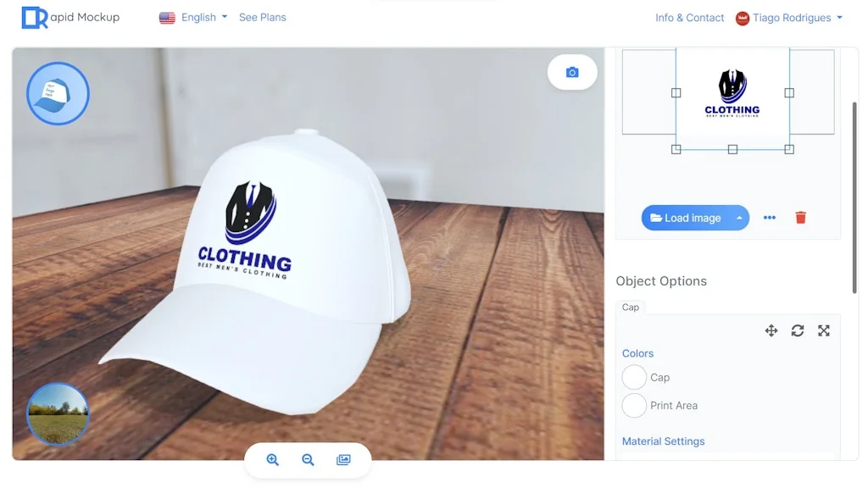Open the Material Settings section
868x488 pixels.
point(665,441)
